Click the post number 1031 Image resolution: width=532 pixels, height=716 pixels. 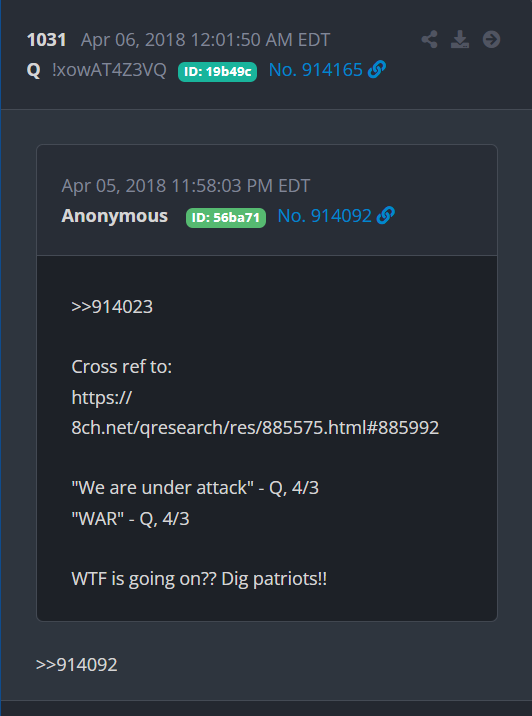(47, 40)
